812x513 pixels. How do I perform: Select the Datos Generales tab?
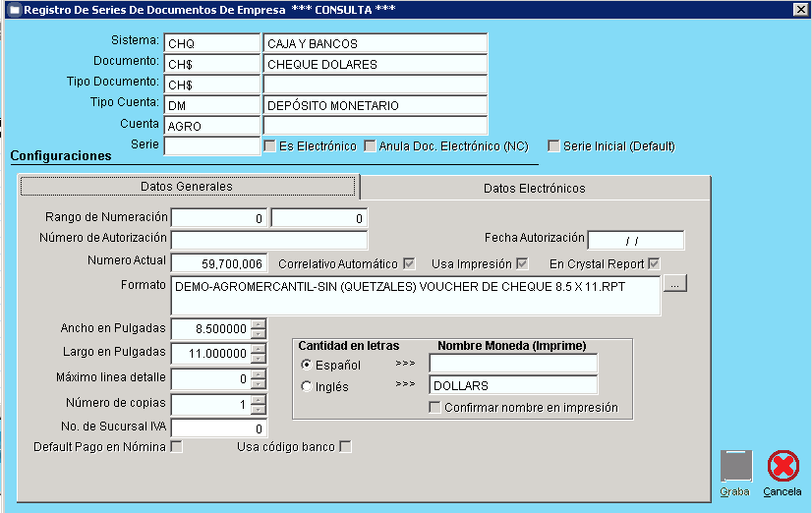187,186
